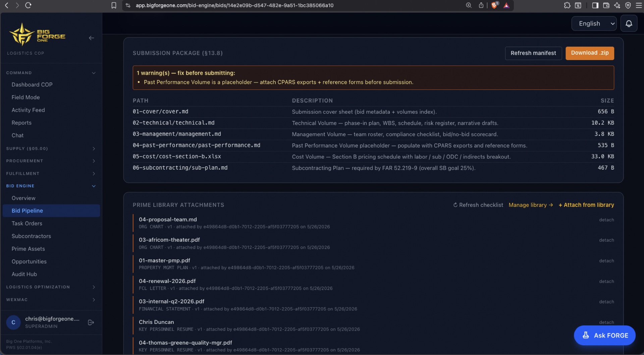This screenshot has width=644, height=355.
Task: Click 01-cover/cover.md path
Action: pos(160,112)
